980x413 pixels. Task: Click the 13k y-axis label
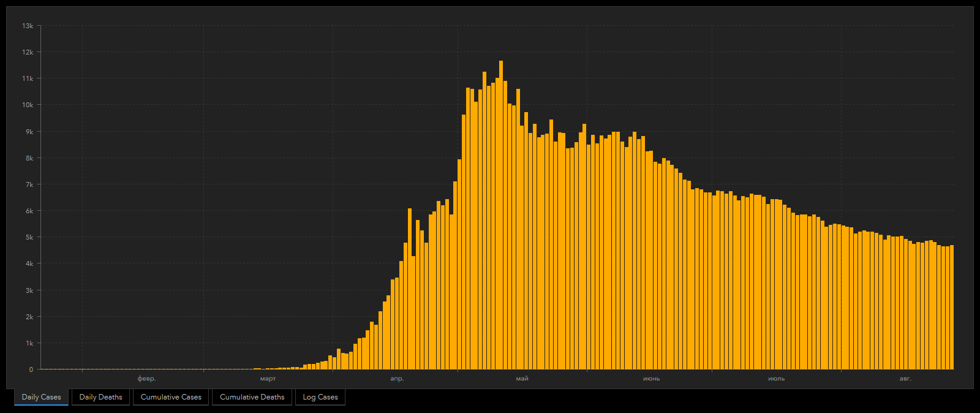pyautogui.click(x=28, y=26)
